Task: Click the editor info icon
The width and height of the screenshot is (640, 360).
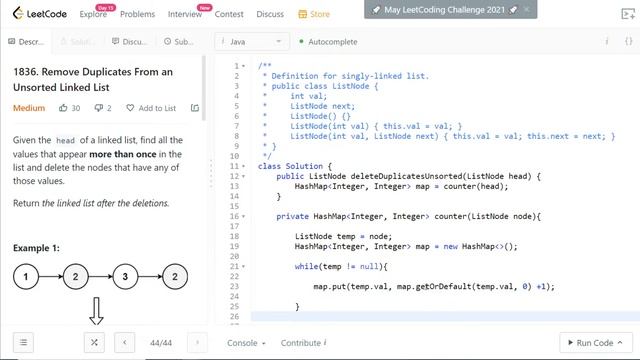Action: (607, 41)
